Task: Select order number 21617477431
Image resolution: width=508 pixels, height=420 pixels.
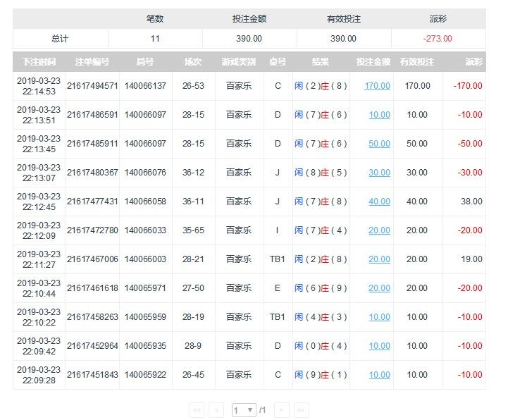Action: point(92,202)
